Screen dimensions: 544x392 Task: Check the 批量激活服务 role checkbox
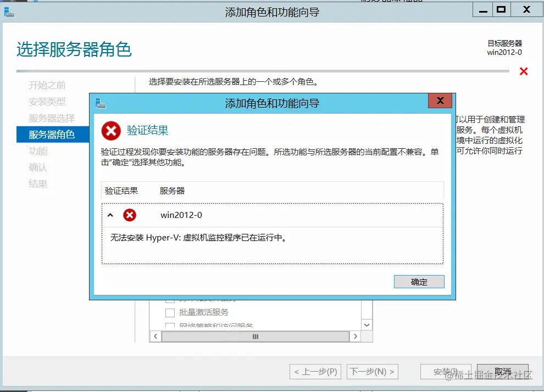[170, 312]
